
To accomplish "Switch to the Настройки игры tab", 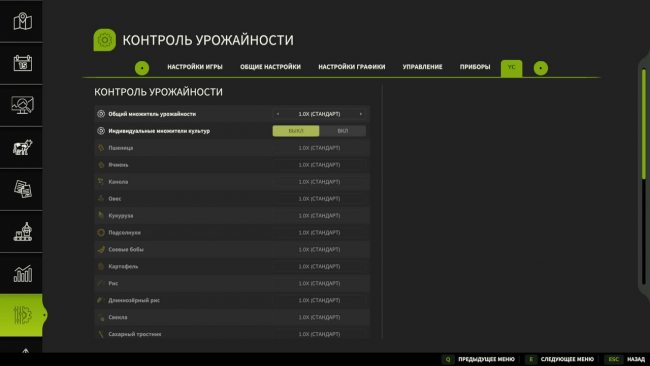I will [195, 67].
